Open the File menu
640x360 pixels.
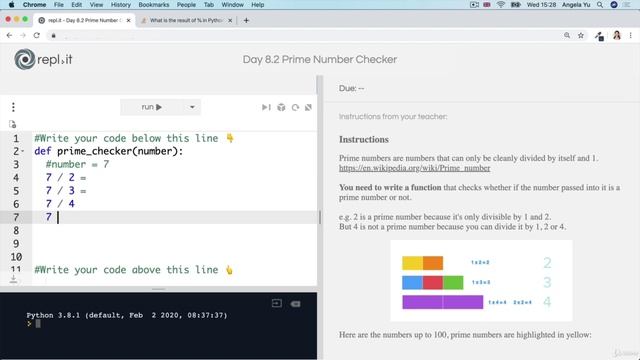[x=59, y=4]
